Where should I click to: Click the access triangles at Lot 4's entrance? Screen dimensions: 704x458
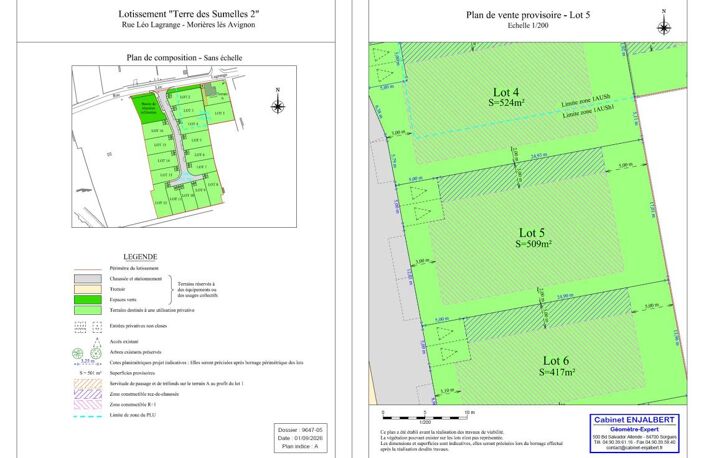[384, 64]
